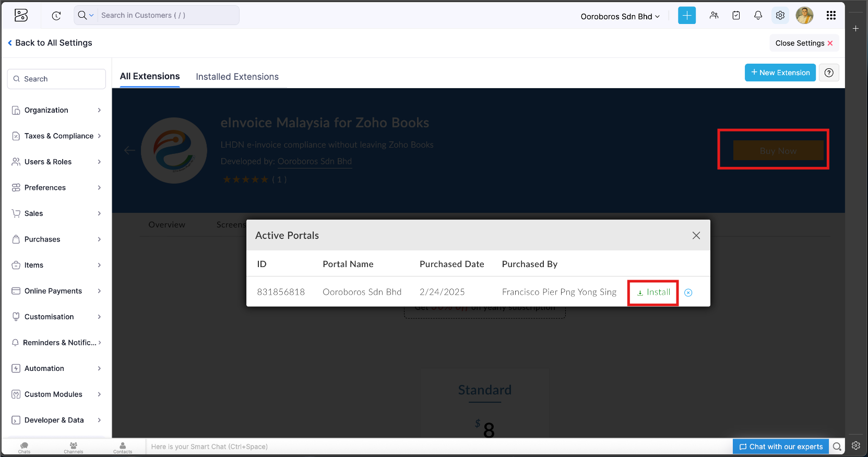This screenshot has width=868, height=457.
Task: Select the purchased date 2/24/2025
Action: (442, 292)
